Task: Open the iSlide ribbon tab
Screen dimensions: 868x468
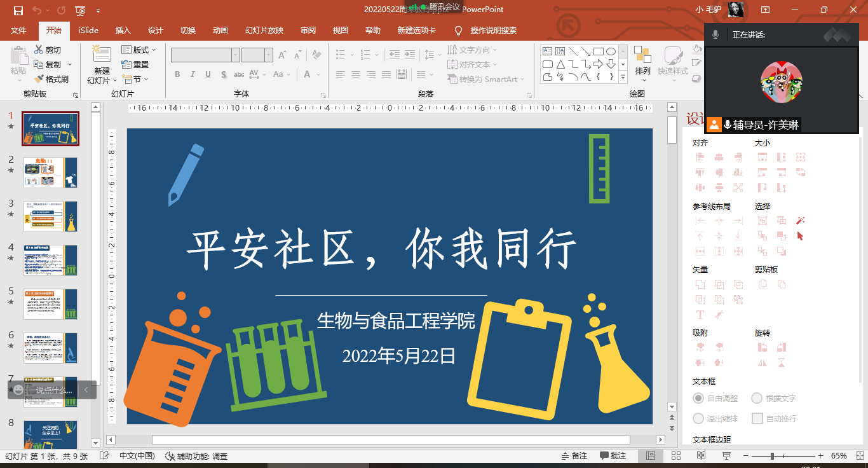Action: [x=88, y=30]
